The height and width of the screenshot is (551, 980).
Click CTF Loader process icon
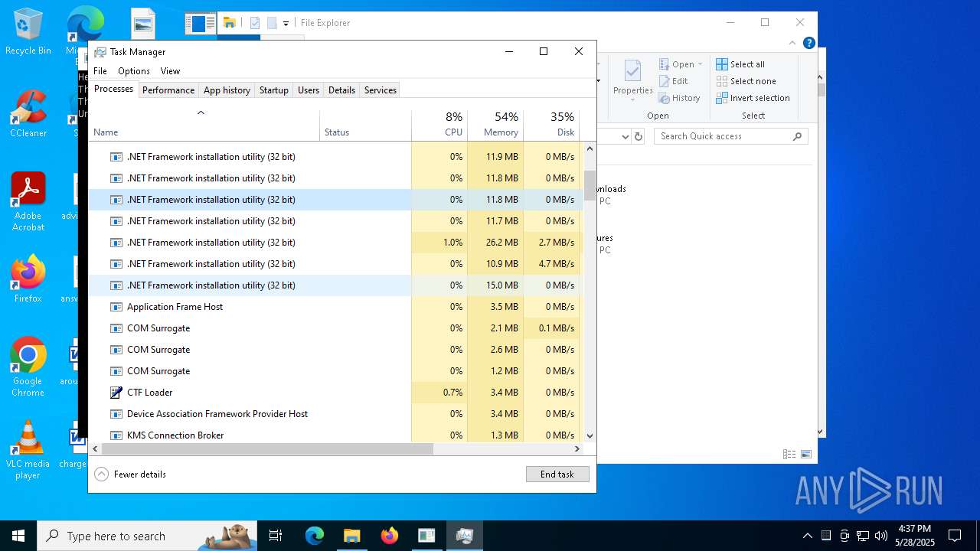point(116,393)
